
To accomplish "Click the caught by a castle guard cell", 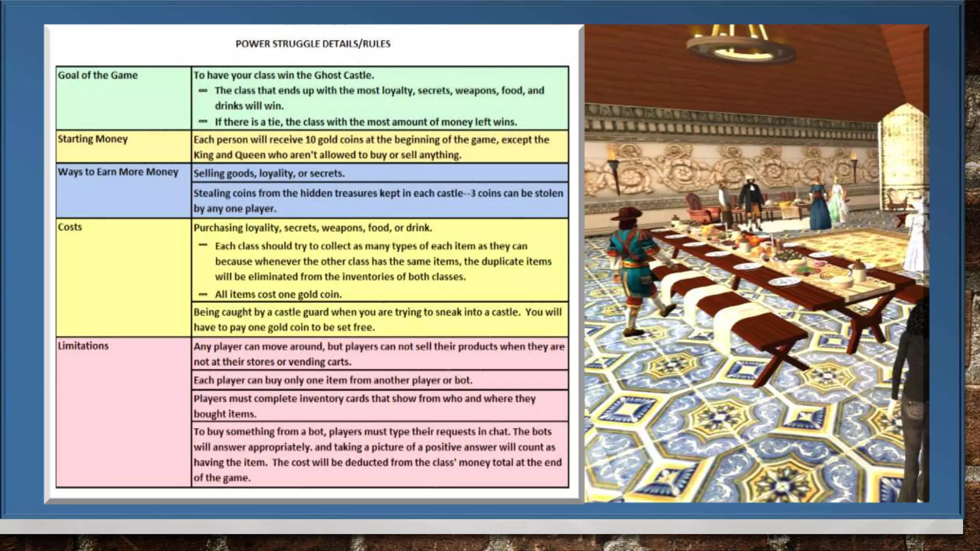I will pyautogui.click(x=378, y=319).
